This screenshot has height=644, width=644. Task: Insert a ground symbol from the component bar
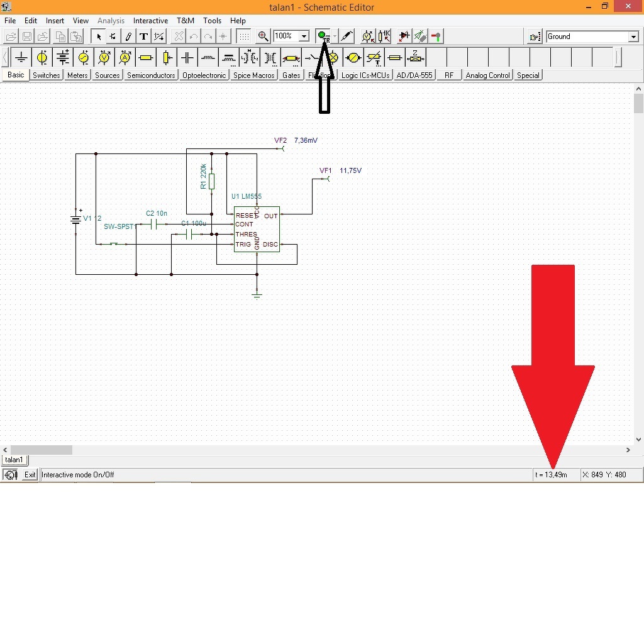pyautogui.click(x=21, y=57)
